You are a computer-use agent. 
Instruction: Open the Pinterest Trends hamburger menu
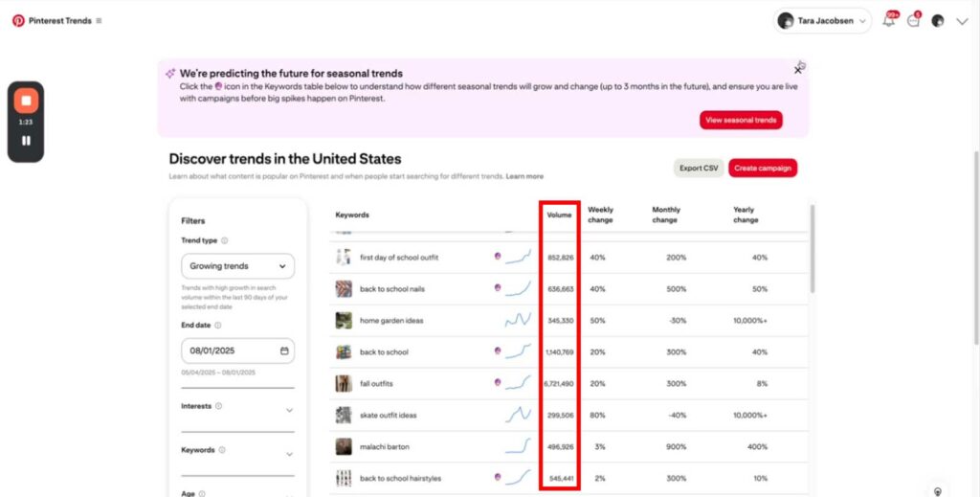[x=99, y=21]
